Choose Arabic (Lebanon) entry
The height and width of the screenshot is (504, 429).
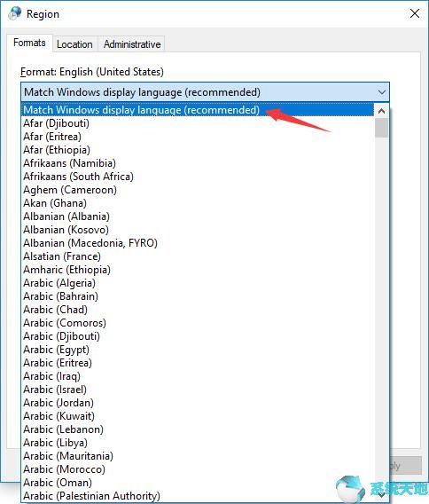(198, 429)
